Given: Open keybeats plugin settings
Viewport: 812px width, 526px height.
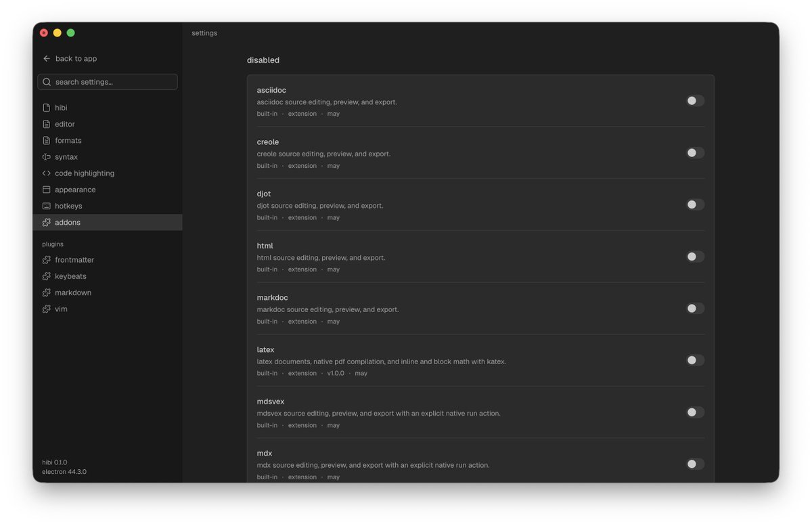Looking at the screenshot, I should 108,276.
